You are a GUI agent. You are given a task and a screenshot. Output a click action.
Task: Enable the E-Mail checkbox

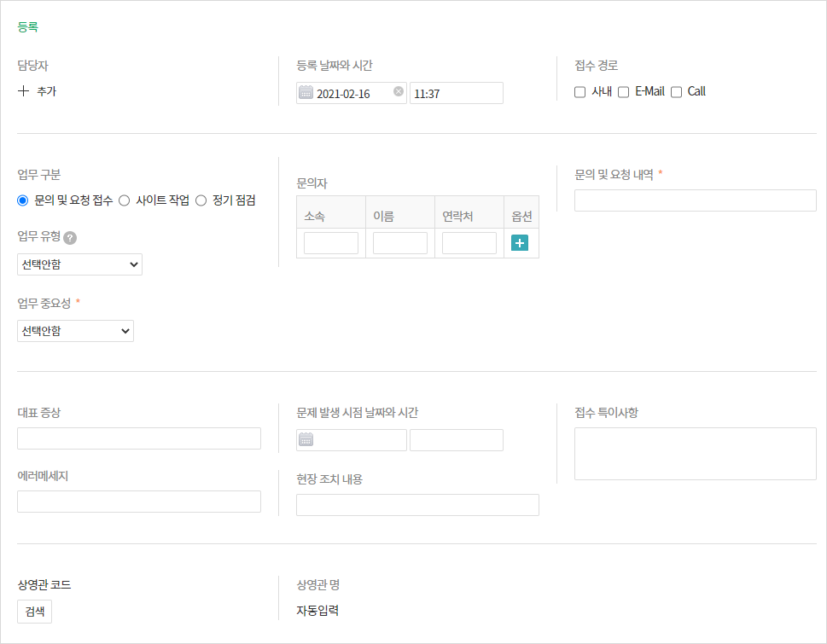click(x=624, y=92)
